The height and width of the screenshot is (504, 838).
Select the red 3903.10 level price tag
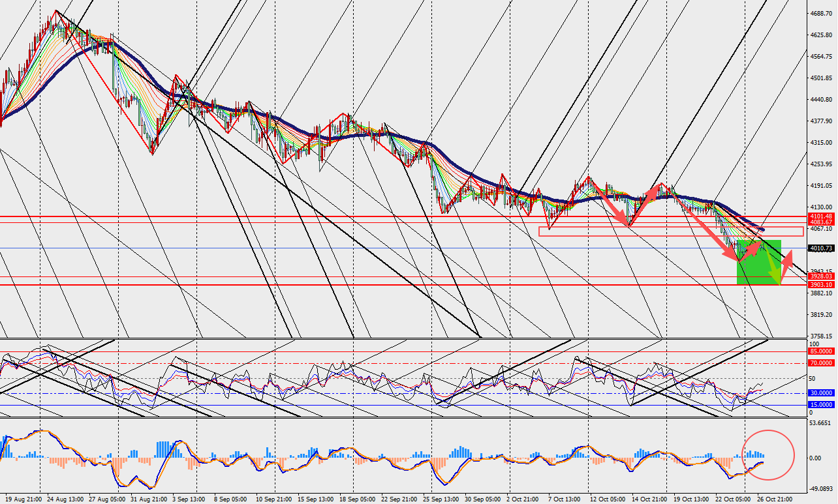pos(821,285)
